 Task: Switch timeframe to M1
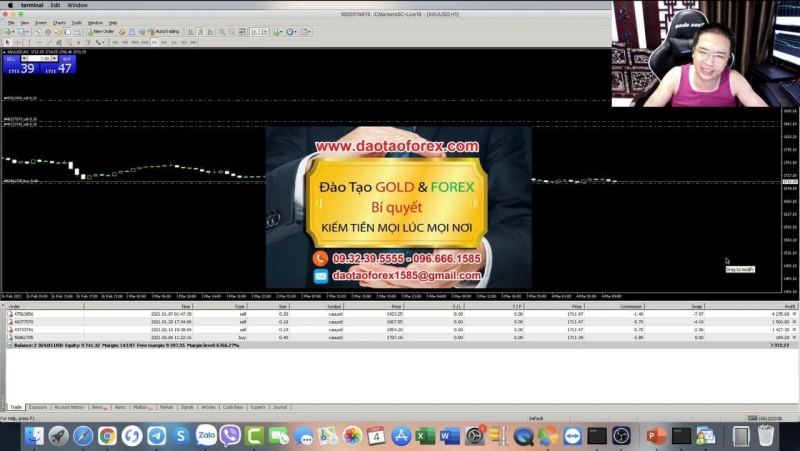[115, 42]
